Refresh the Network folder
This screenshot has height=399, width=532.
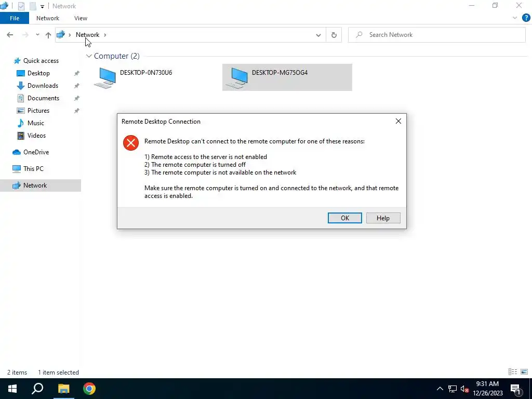click(x=334, y=35)
